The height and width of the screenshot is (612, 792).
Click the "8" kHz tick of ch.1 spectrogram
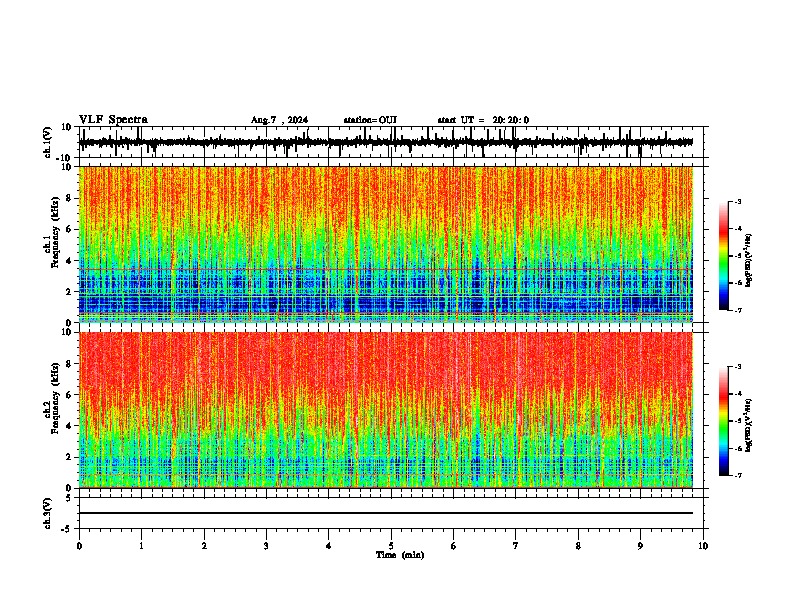[x=69, y=198]
